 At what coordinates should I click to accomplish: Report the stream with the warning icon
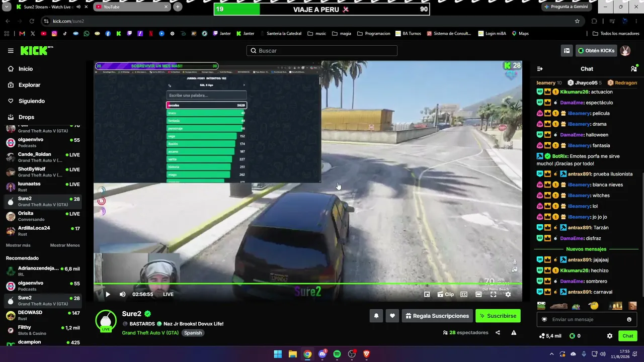pyautogui.click(x=514, y=332)
